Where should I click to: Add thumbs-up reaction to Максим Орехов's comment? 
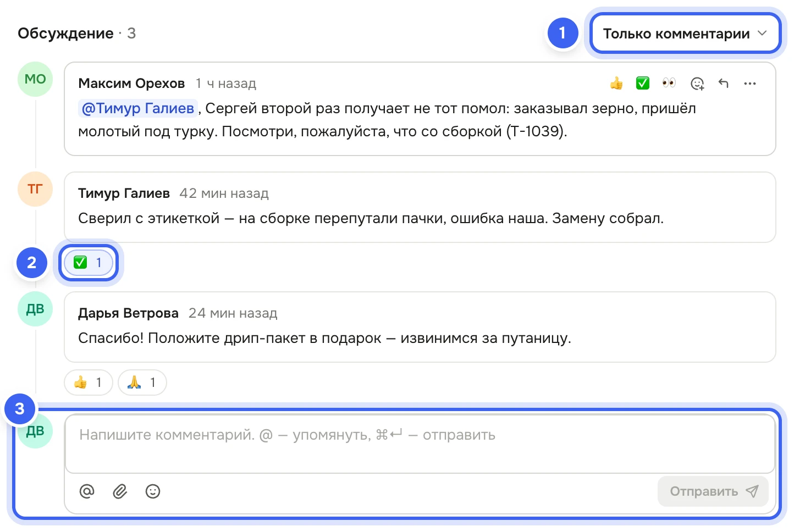(x=616, y=84)
